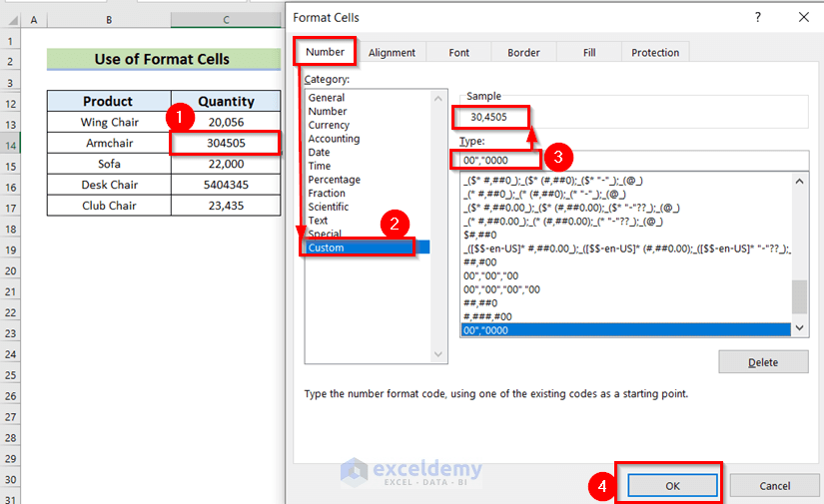Choose the Percentage category
This screenshot has height=504, width=824.
(x=335, y=180)
